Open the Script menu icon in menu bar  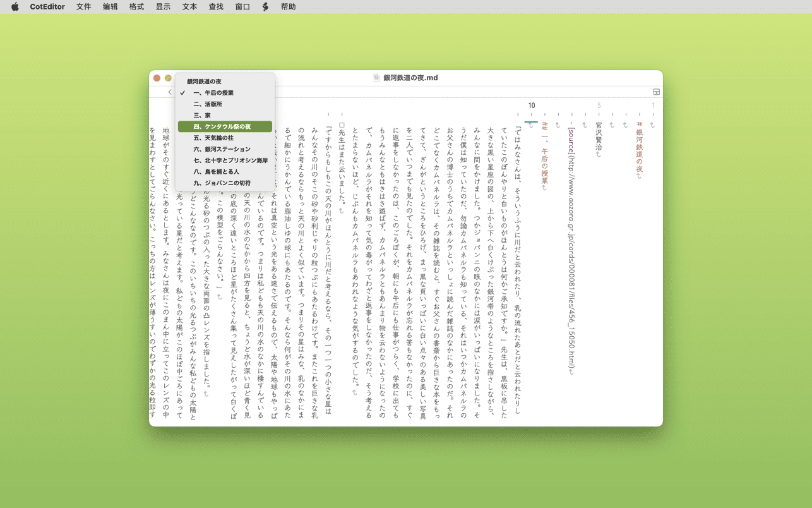pos(266,7)
